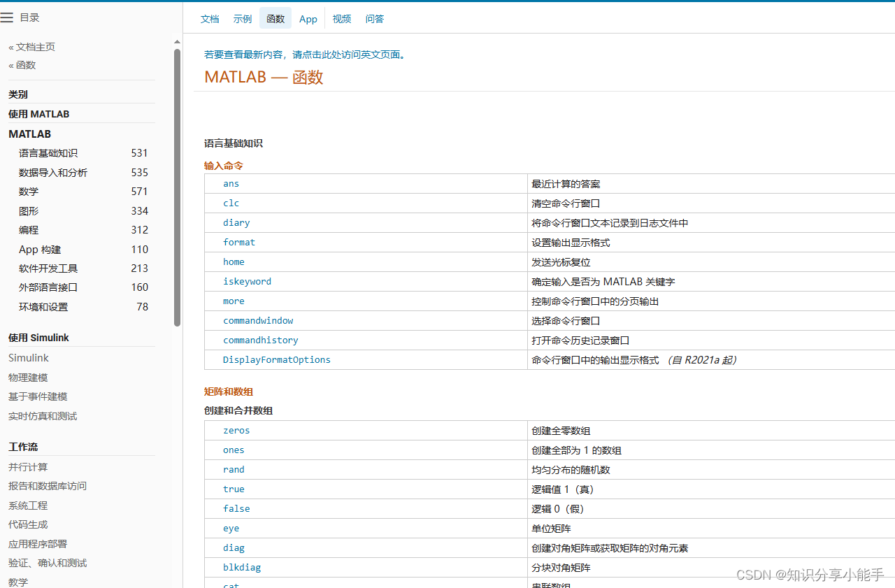Image resolution: width=895 pixels, height=588 pixels.
Task: Click the 分块对角矩阵 description cell
Action: pos(711,568)
